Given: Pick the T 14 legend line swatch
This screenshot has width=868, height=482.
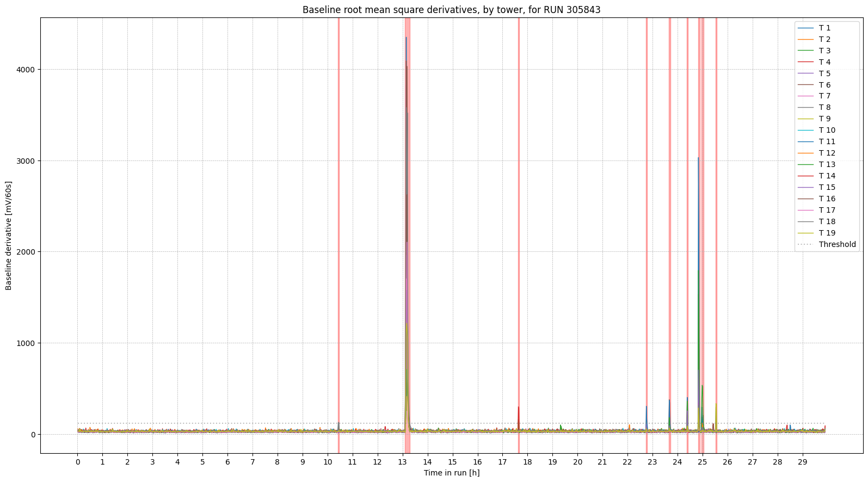Looking at the screenshot, I should (x=805, y=176).
